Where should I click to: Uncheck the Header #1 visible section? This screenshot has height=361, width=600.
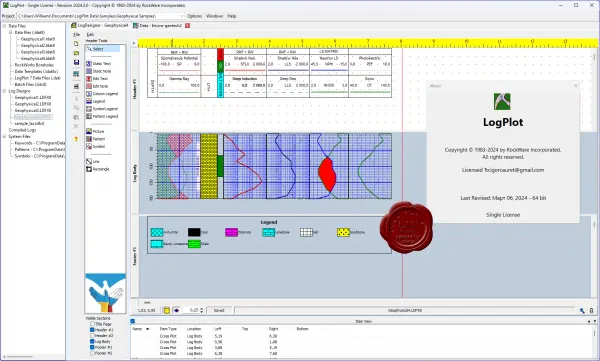92,330
